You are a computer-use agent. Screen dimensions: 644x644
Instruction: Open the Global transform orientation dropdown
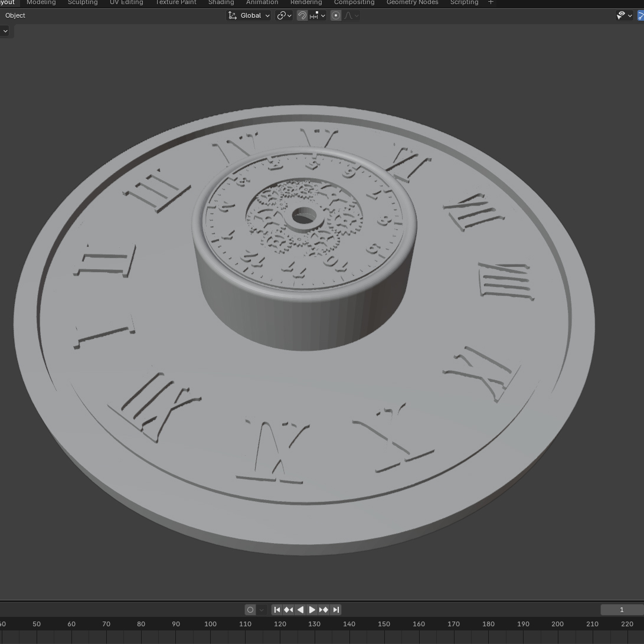click(249, 15)
